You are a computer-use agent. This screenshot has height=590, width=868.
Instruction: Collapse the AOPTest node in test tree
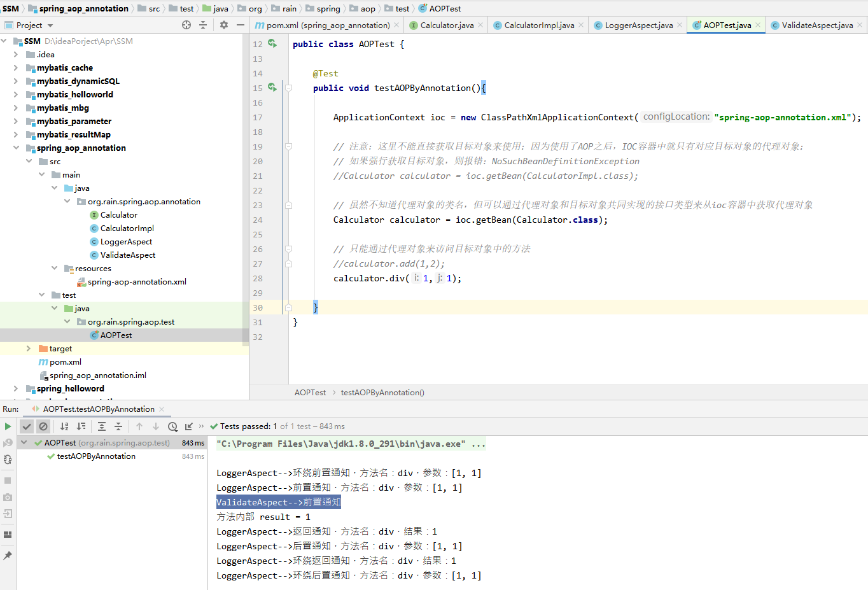click(x=24, y=442)
